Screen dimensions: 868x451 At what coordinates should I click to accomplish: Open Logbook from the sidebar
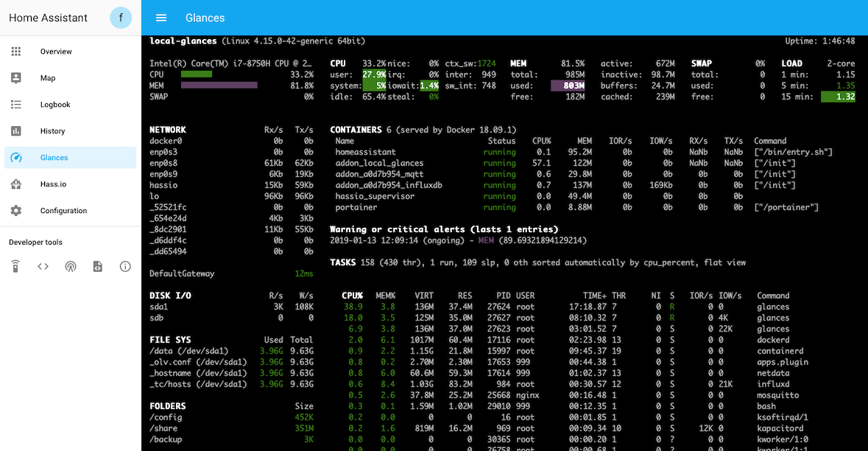click(70, 105)
